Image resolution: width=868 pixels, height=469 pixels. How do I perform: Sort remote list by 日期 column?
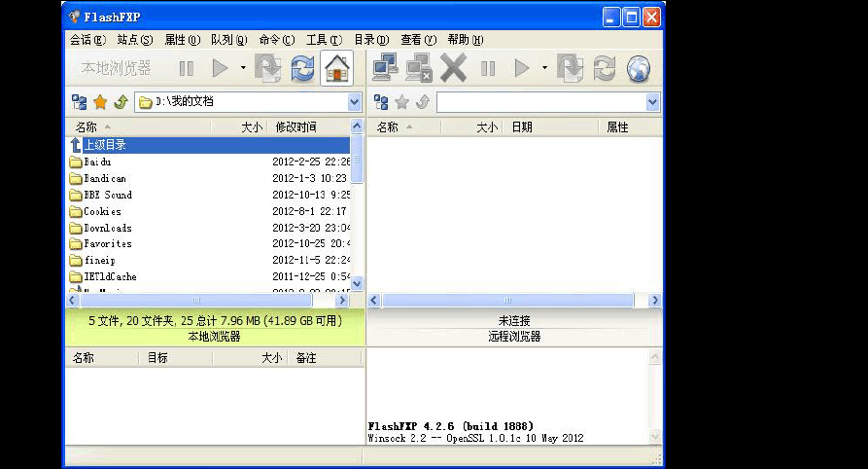click(x=550, y=126)
